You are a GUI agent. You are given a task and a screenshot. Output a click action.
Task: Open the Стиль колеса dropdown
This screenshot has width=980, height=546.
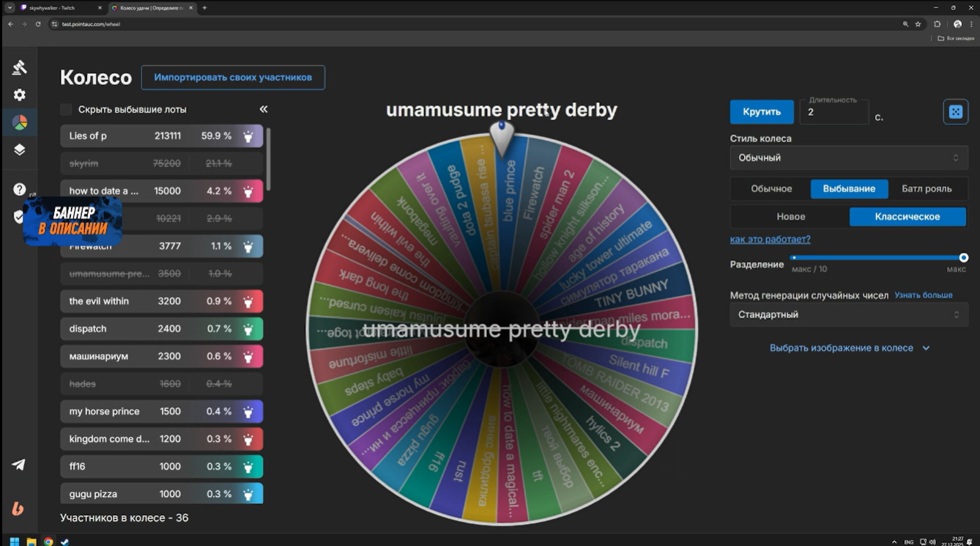point(849,158)
